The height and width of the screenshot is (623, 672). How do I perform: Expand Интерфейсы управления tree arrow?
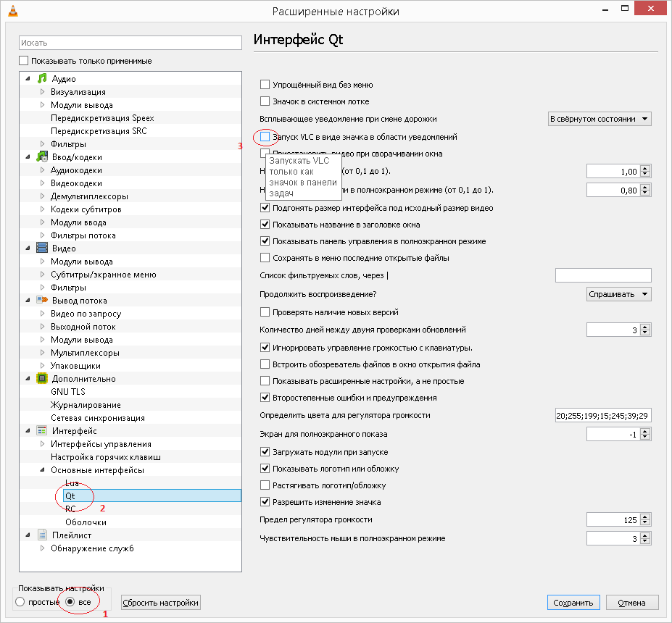pyautogui.click(x=42, y=443)
